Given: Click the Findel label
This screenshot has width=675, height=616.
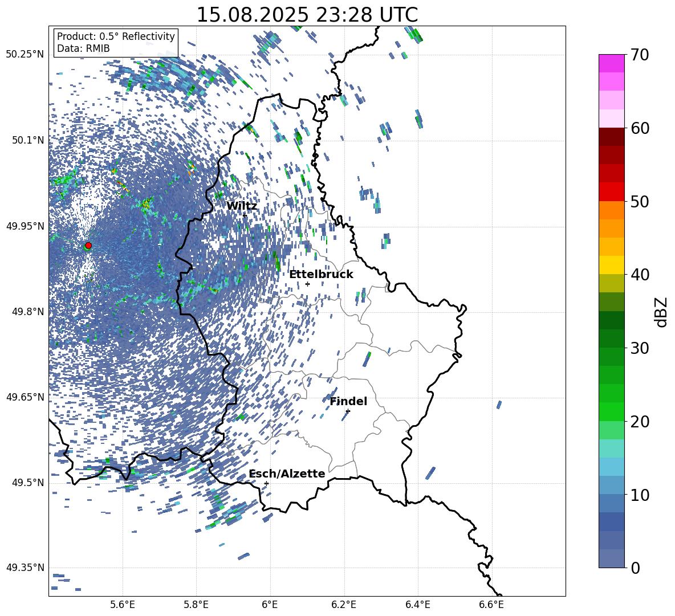Looking at the screenshot, I should click(x=348, y=401).
